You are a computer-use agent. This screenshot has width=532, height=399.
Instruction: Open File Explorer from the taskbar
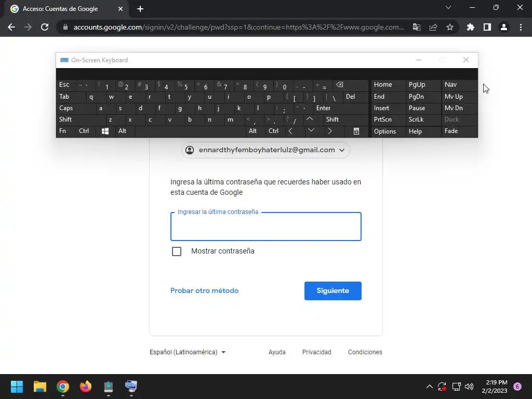point(39,387)
